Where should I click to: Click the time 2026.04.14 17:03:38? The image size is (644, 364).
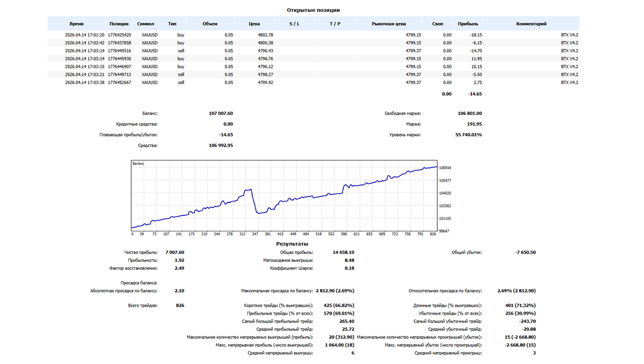coord(84,83)
